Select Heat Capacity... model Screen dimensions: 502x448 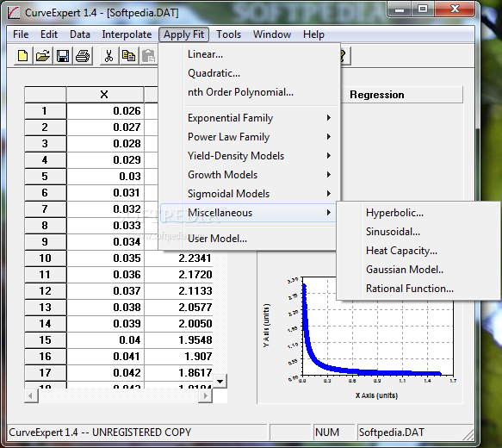(x=418, y=251)
